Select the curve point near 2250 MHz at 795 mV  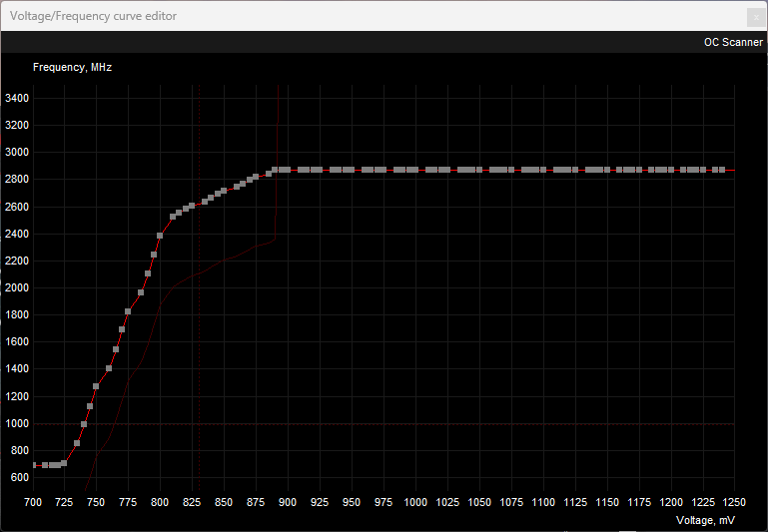[154, 255]
